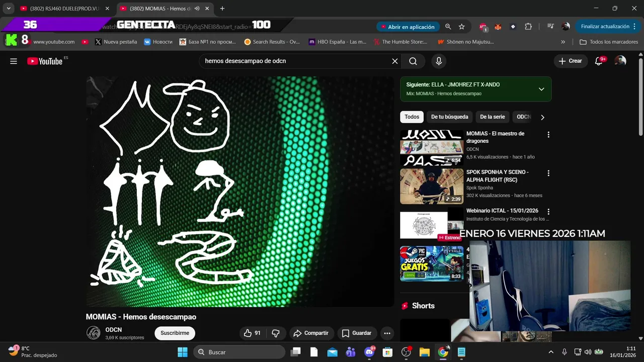Open the Chrome extensions puzzle menu

[528, 27]
